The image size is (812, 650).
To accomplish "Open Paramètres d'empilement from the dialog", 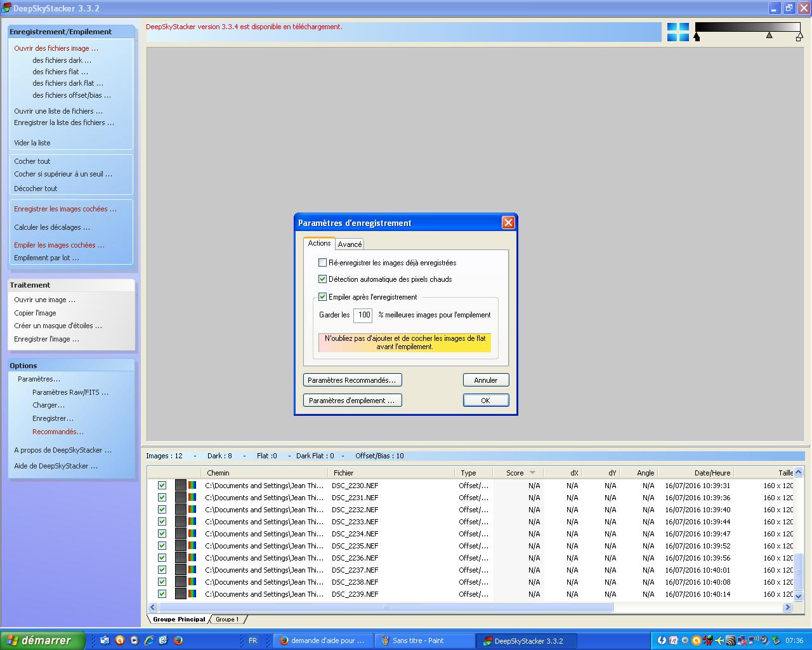I will 353,401.
